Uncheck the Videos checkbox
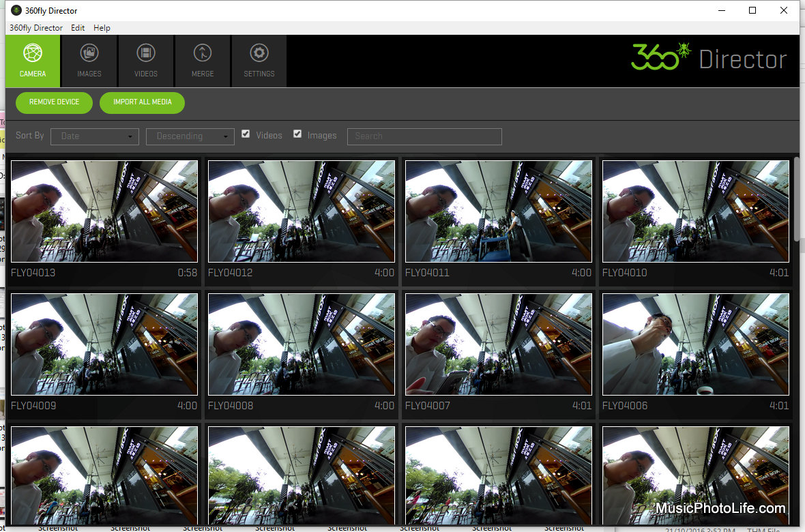The width and height of the screenshot is (805, 532). click(246, 134)
